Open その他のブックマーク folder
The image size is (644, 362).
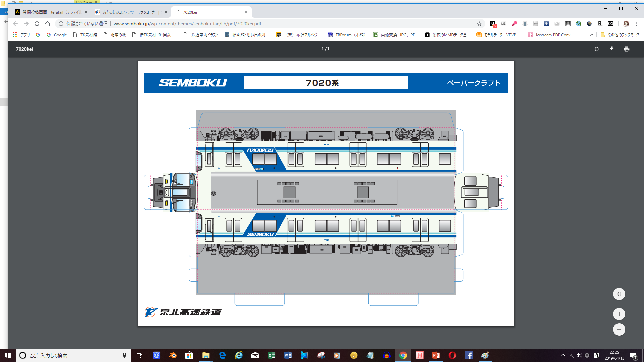coord(620,35)
